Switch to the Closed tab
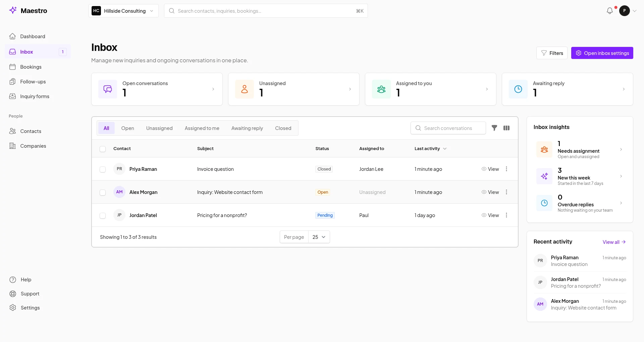Viewport: 644px width, 342px height. (x=283, y=128)
